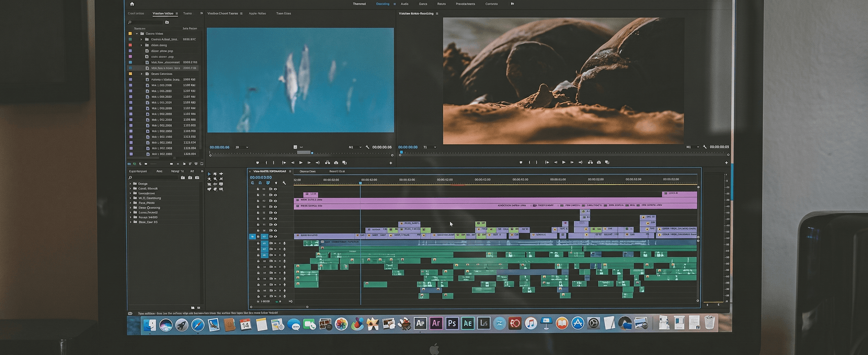Open source monitor settings wrench

367,147
